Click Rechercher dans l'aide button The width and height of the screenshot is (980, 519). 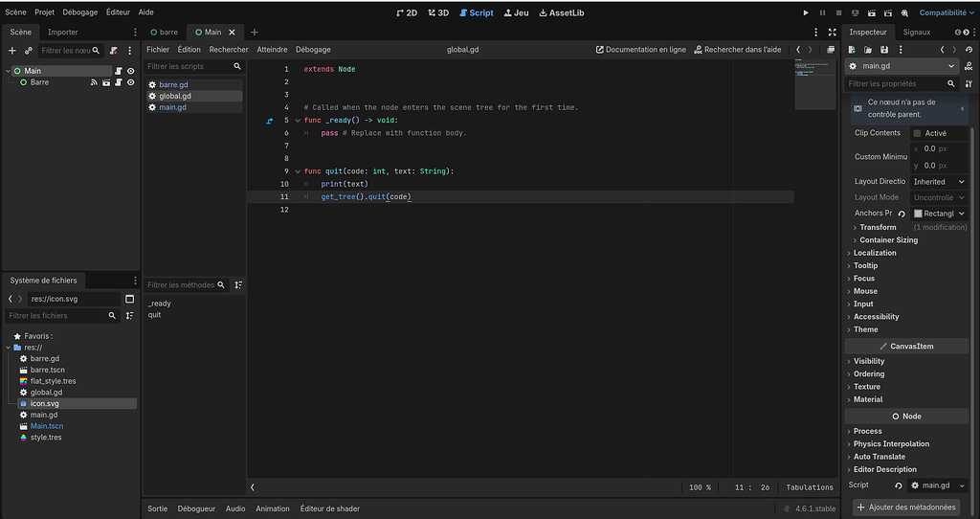[738, 50]
